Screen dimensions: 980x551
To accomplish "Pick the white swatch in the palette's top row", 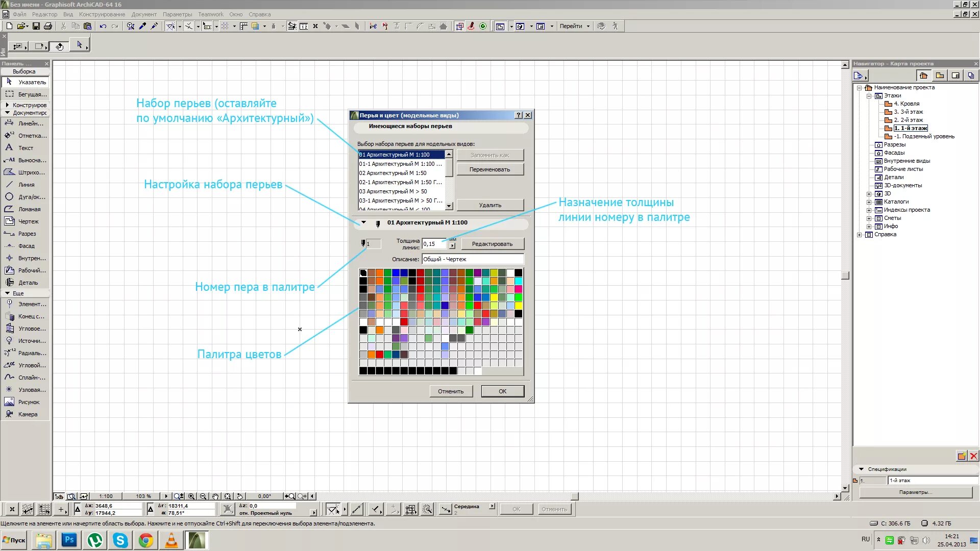I will click(510, 272).
